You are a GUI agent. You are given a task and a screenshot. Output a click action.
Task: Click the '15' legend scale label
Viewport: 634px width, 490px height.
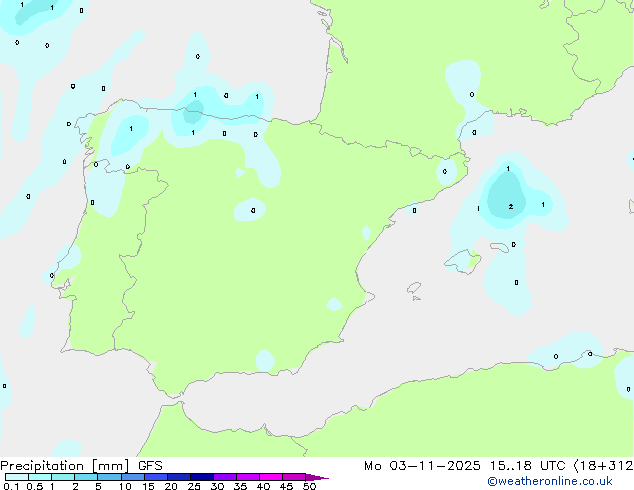tap(148, 486)
